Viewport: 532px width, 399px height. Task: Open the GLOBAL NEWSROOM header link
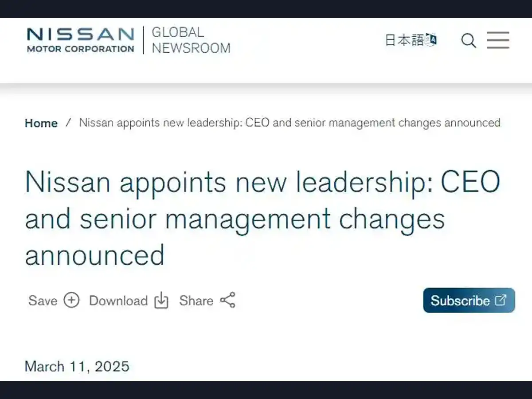tap(191, 40)
